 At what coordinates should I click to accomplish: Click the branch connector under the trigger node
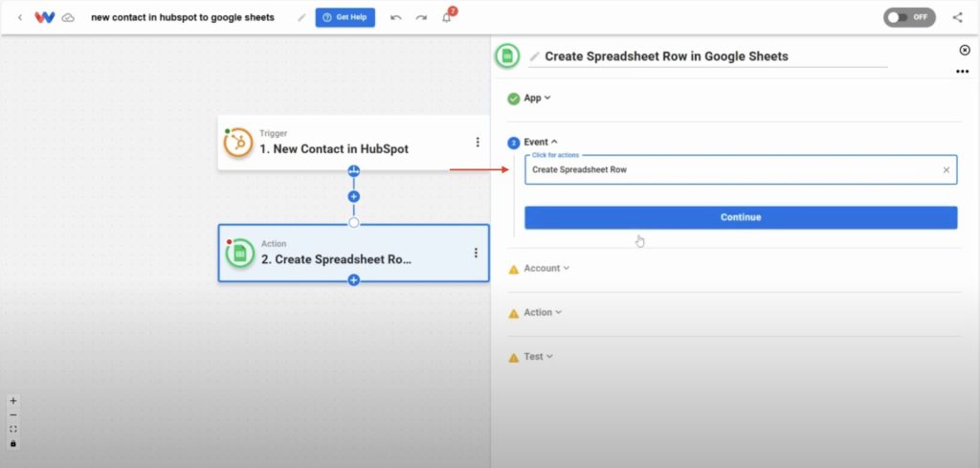(354, 170)
